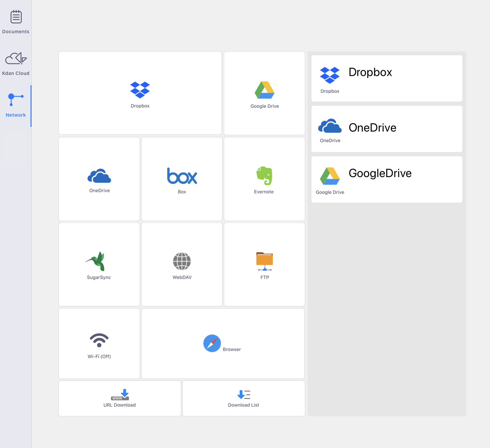This screenshot has height=448, width=490.
Task: Click the "Google Drive" caption in the grid
Action: [x=265, y=106]
